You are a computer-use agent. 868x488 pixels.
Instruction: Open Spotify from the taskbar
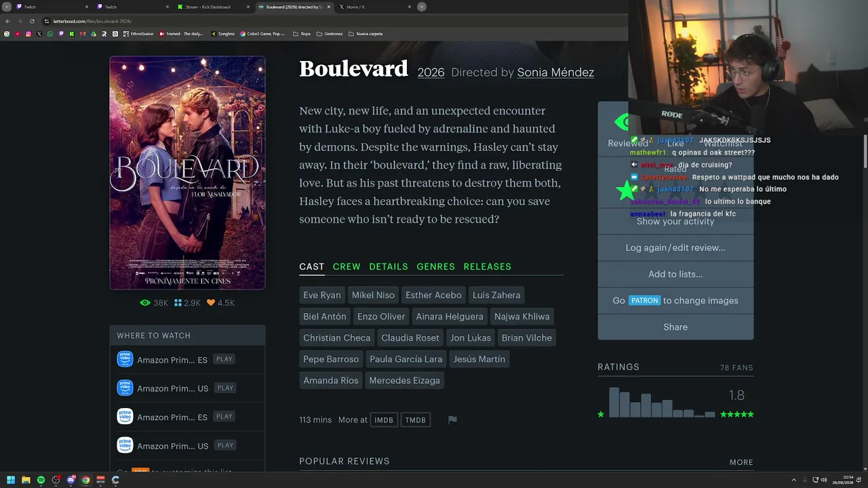click(41, 480)
